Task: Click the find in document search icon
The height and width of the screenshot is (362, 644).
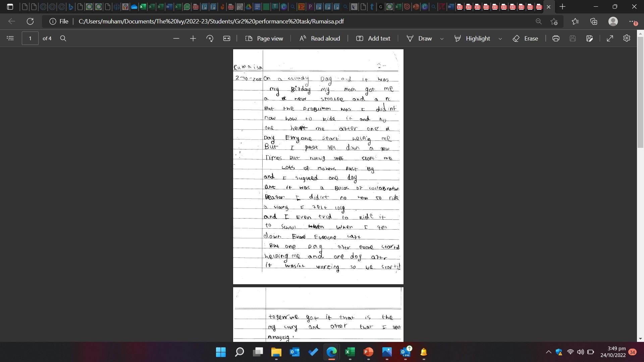Action: 63,38
